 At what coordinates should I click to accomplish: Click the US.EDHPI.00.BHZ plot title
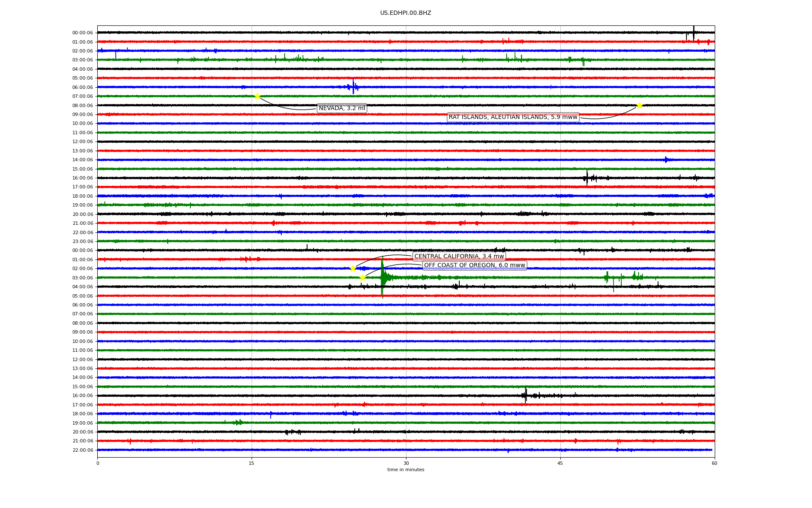[x=405, y=13]
